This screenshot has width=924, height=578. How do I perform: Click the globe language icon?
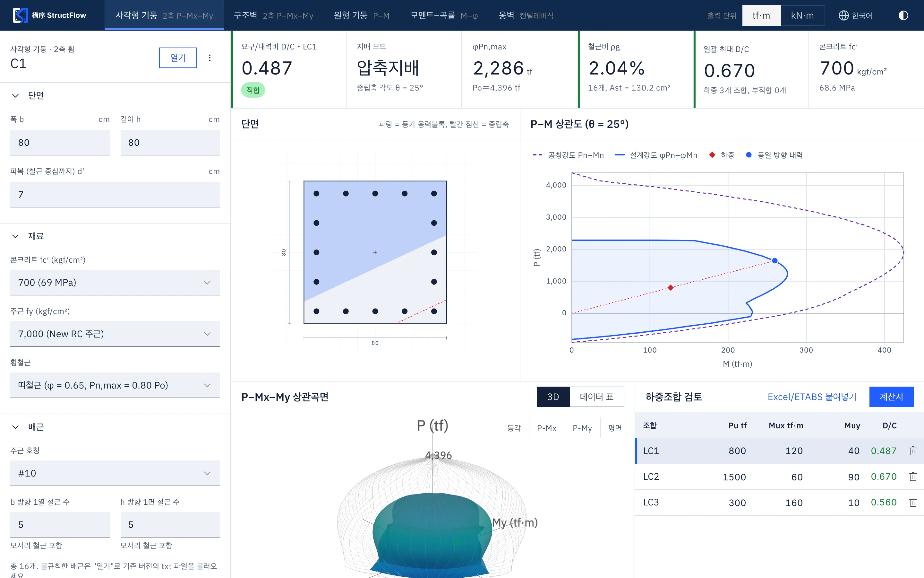click(x=843, y=16)
